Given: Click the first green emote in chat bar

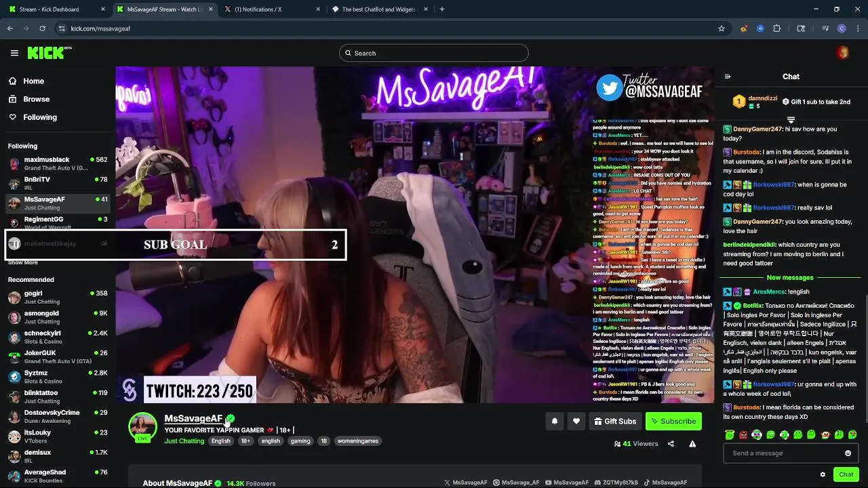Looking at the screenshot, I should pyautogui.click(x=730, y=434).
